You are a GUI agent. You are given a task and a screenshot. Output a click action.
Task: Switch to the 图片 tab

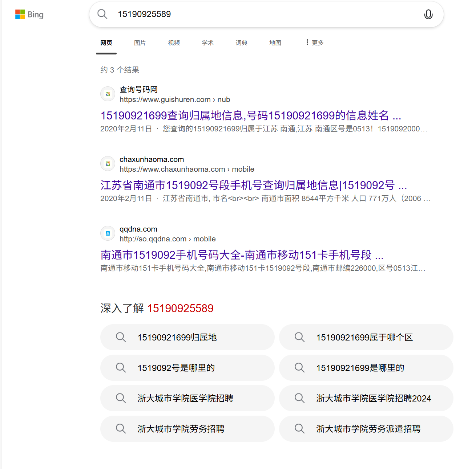[140, 43]
